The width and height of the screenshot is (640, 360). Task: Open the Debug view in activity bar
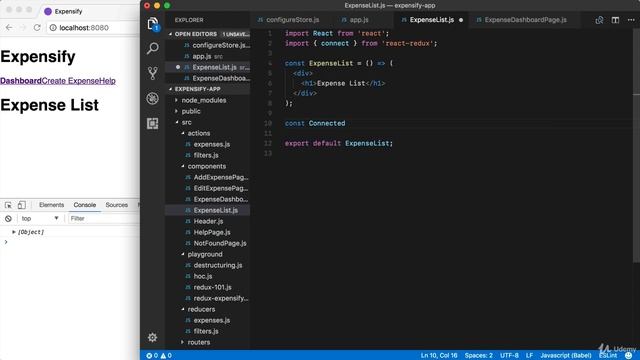pyautogui.click(x=153, y=98)
